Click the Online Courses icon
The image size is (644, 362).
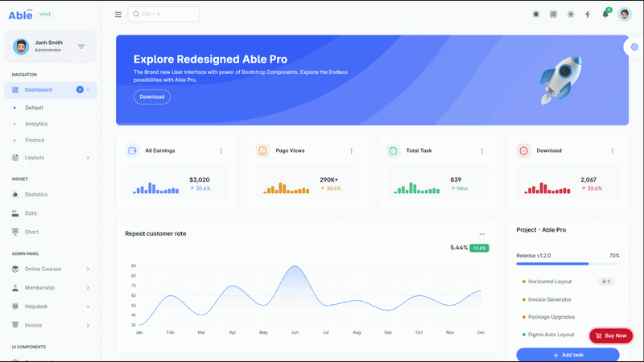(15, 269)
